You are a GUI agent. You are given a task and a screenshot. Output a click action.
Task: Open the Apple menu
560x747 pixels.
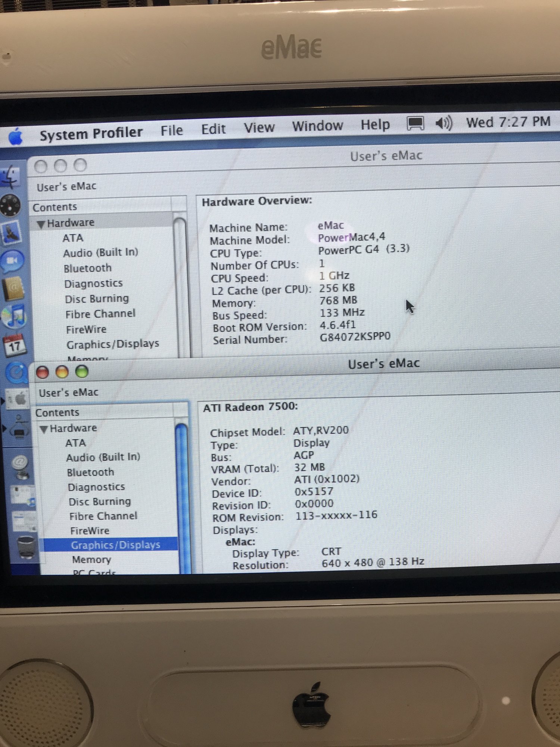pyautogui.click(x=15, y=137)
